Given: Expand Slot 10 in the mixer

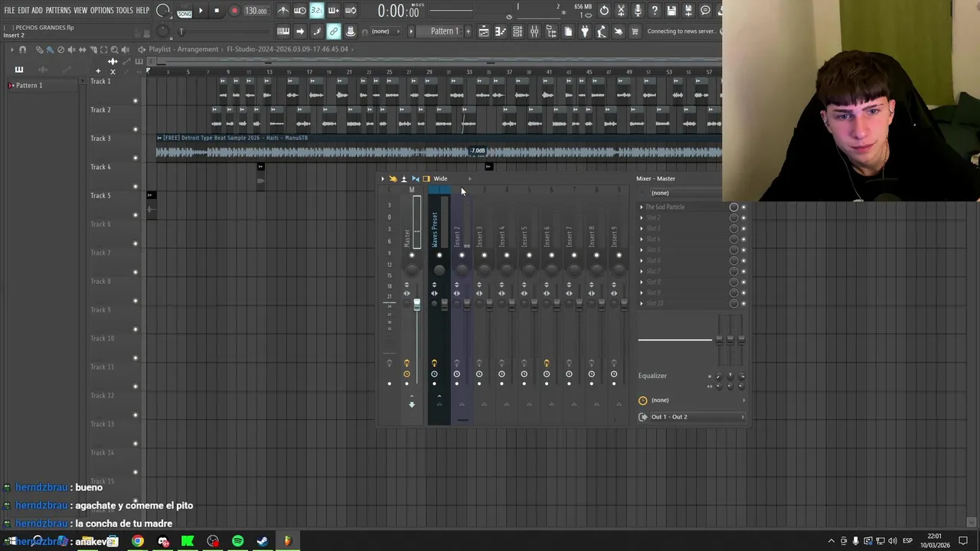Looking at the screenshot, I should (642, 304).
